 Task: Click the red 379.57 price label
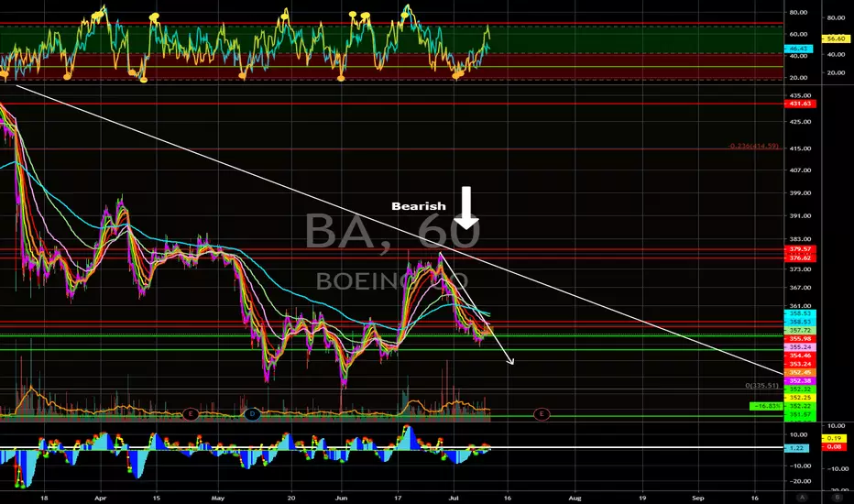tap(800, 249)
